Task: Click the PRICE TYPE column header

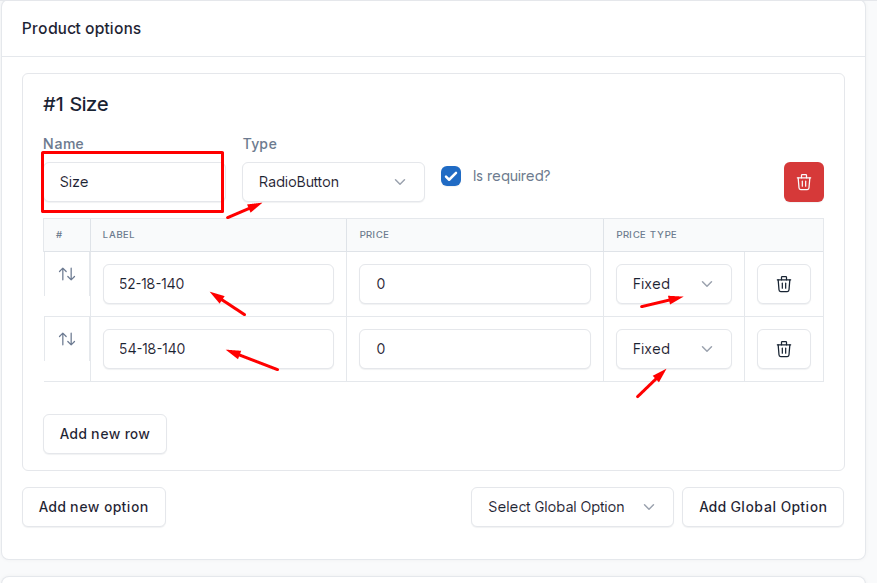Action: click(647, 235)
